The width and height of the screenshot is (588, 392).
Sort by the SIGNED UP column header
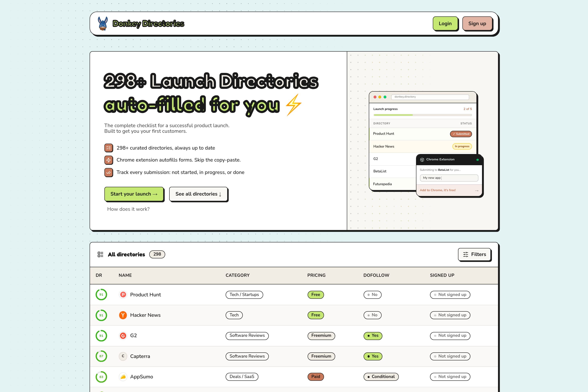click(442, 275)
